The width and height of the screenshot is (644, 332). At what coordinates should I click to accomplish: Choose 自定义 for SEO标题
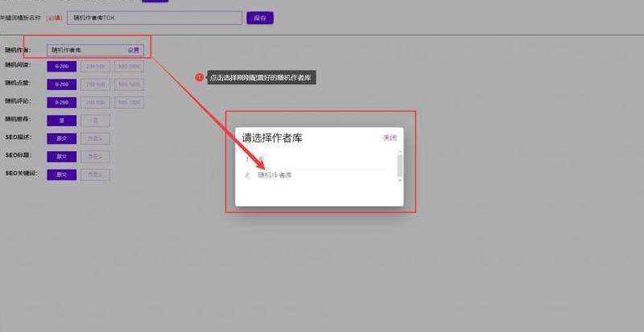pyautogui.click(x=95, y=156)
